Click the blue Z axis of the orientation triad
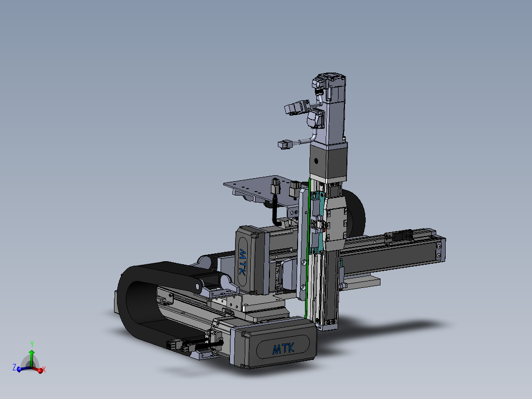This screenshot has width=532, height=399. (x=21, y=368)
